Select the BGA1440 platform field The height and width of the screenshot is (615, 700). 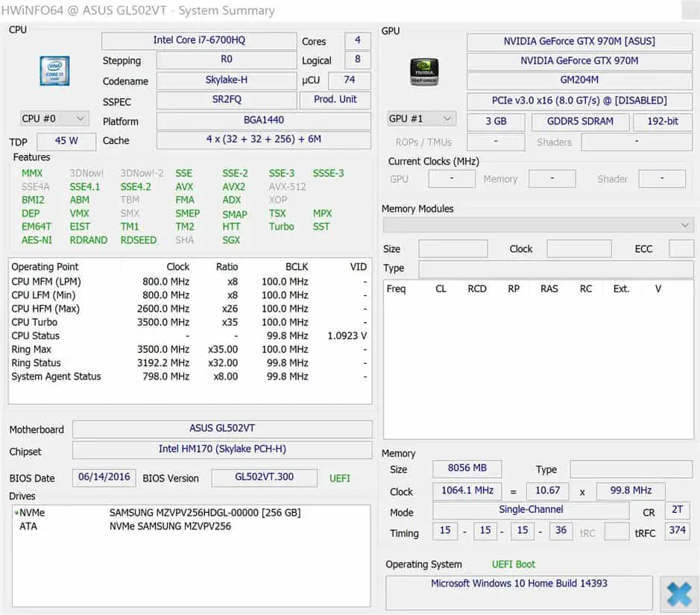pyautogui.click(x=263, y=120)
